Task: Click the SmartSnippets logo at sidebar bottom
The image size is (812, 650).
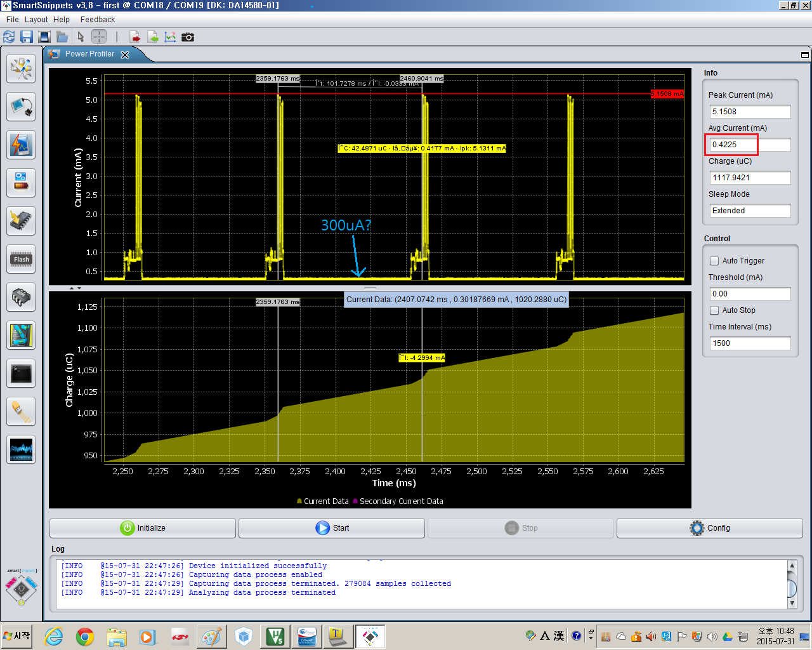Action: 22,588
